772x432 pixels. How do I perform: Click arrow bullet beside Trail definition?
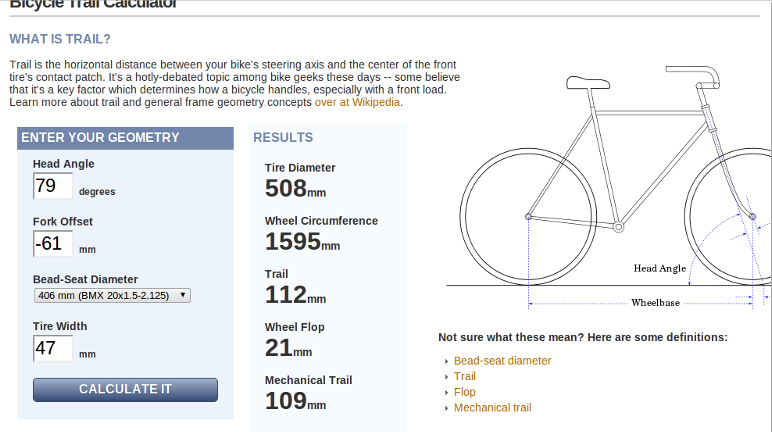point(446,377)
